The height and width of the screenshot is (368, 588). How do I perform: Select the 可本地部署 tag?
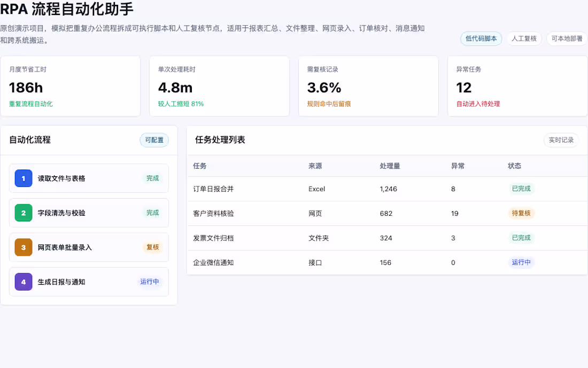coord(567,38)
